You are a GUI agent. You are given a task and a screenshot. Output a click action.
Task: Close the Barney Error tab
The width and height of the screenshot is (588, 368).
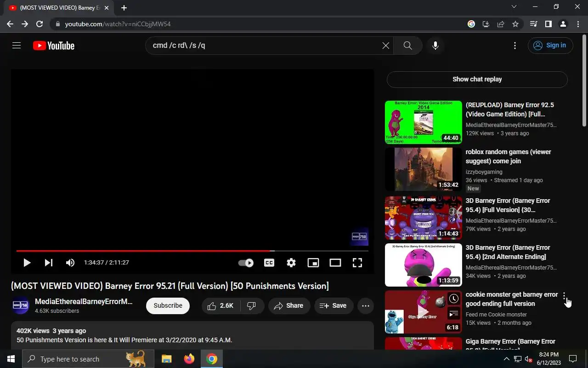click(x=107, y=8)
